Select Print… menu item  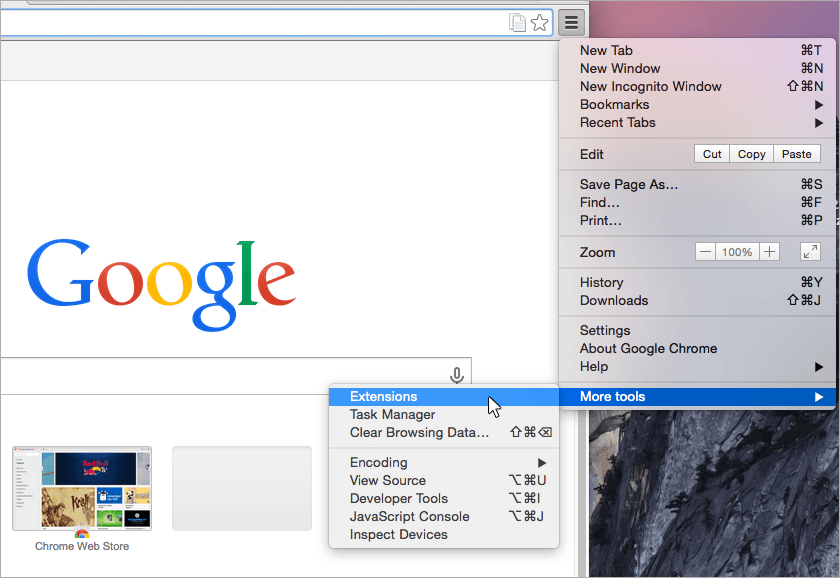[x=697, y=221]
